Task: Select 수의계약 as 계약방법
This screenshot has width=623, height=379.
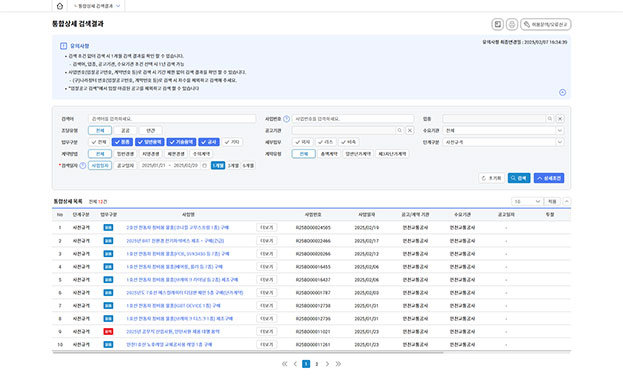Action: [201, 154]
